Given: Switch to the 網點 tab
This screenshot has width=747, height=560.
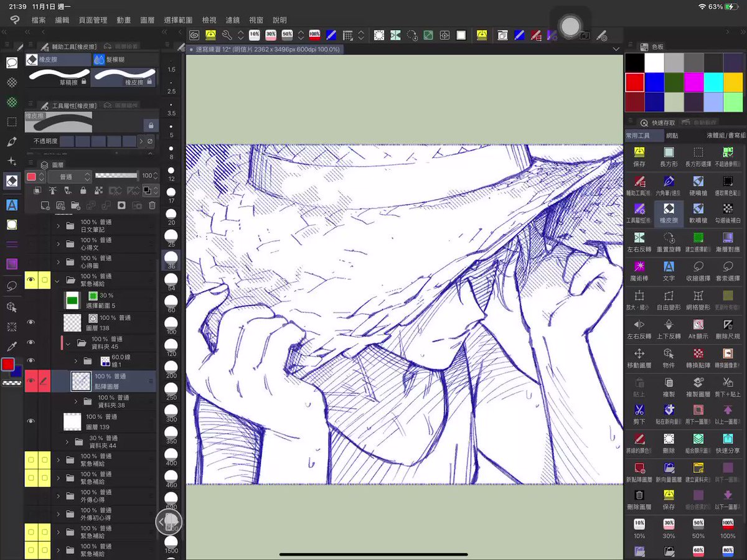Looking at the screenshot, I should [672, 135].
